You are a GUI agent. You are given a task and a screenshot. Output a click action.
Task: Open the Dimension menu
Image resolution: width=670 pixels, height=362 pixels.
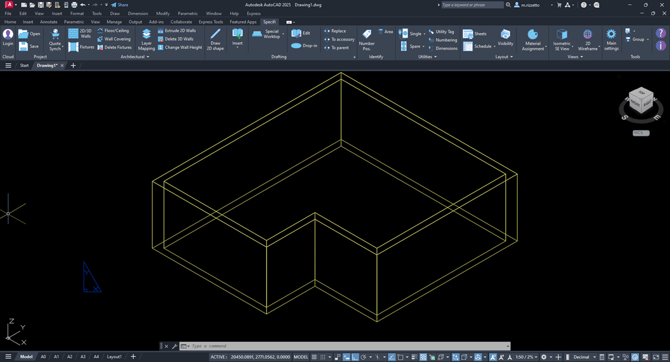138,13
